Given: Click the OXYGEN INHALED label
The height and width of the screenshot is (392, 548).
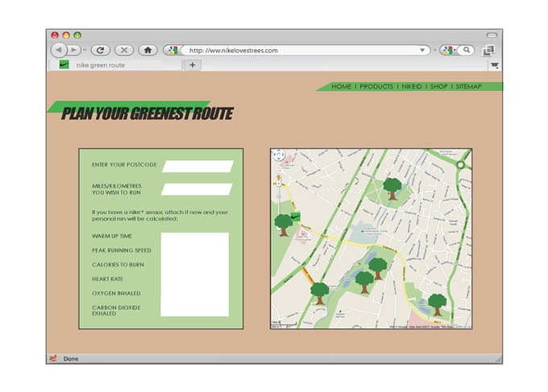Looking at the screenshot, I should pyautogui.click(x=116, y=293).
